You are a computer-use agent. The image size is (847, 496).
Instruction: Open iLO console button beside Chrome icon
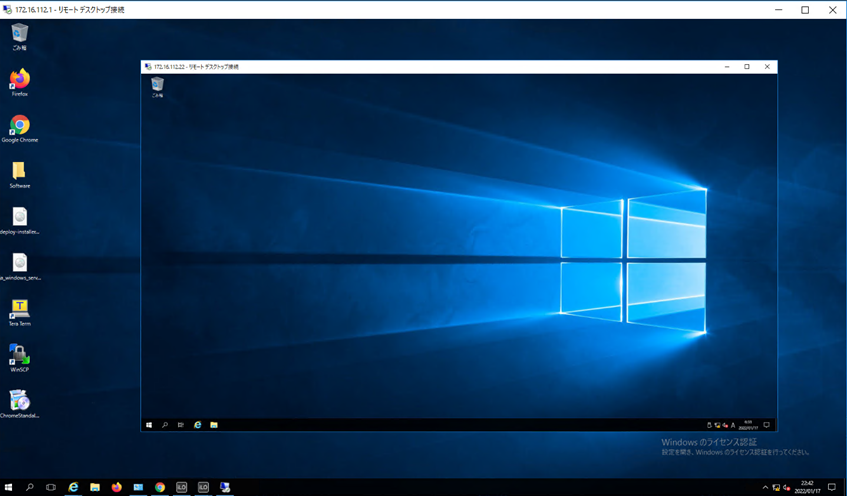click(x=182, y=487)
